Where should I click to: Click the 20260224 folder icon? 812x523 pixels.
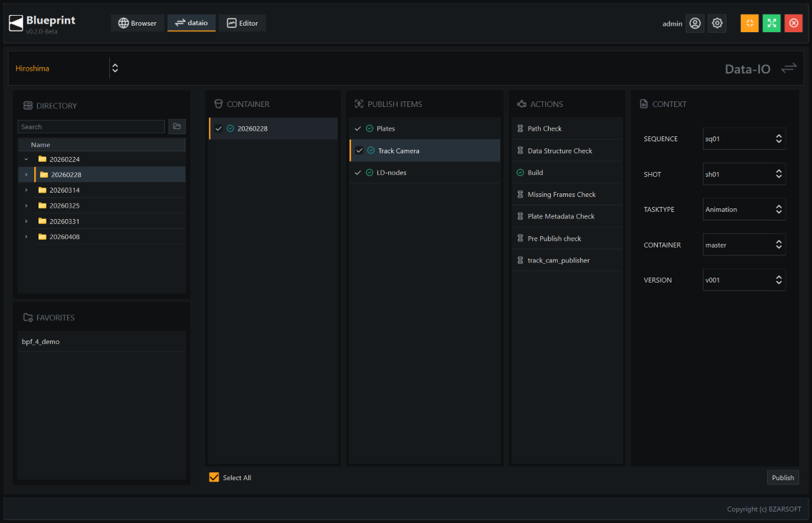pyautogui.click(x=43, y=159)
